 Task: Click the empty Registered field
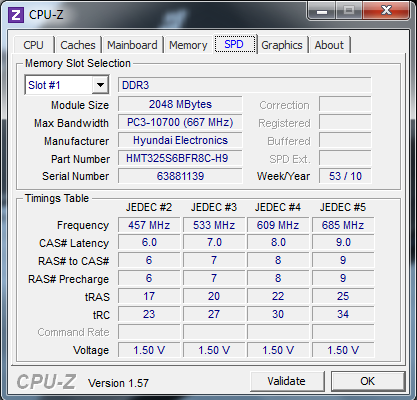click(345, 122)
